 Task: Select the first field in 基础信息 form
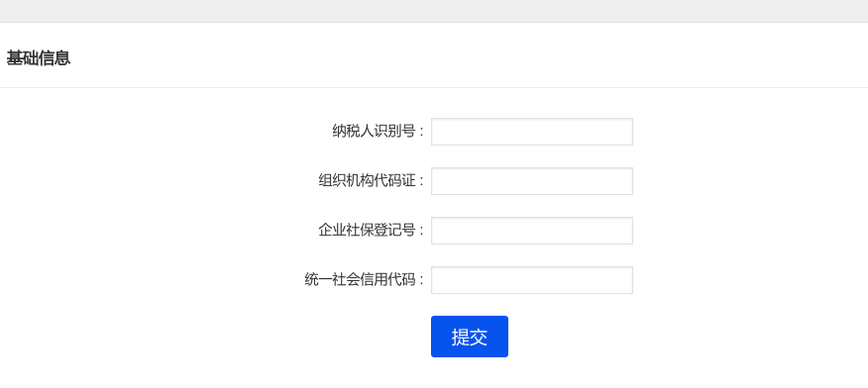coord(531,132)
